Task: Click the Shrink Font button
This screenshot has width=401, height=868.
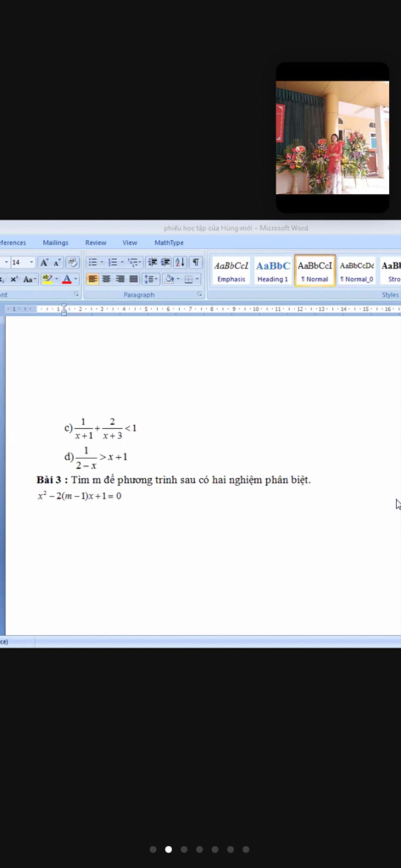Action: coord(57,262)
